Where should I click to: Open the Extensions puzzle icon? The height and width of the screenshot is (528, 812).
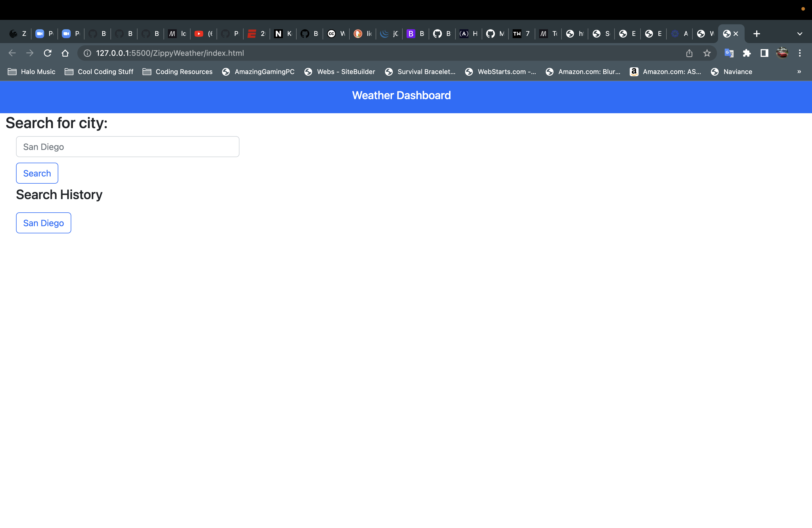[x=747, y=53]
